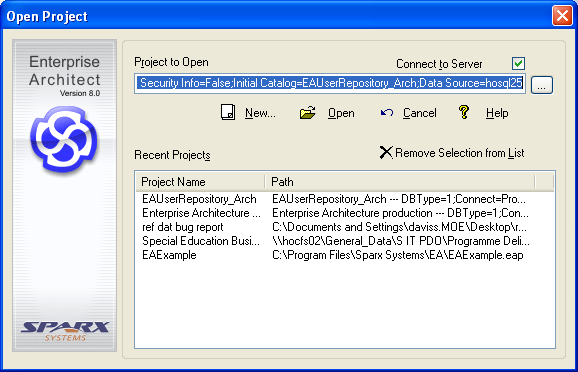Click the C:\Program Files\Sparx Systems path
Image resolution: width=578 pixels, height=372 pixels.
click(398, 255)
